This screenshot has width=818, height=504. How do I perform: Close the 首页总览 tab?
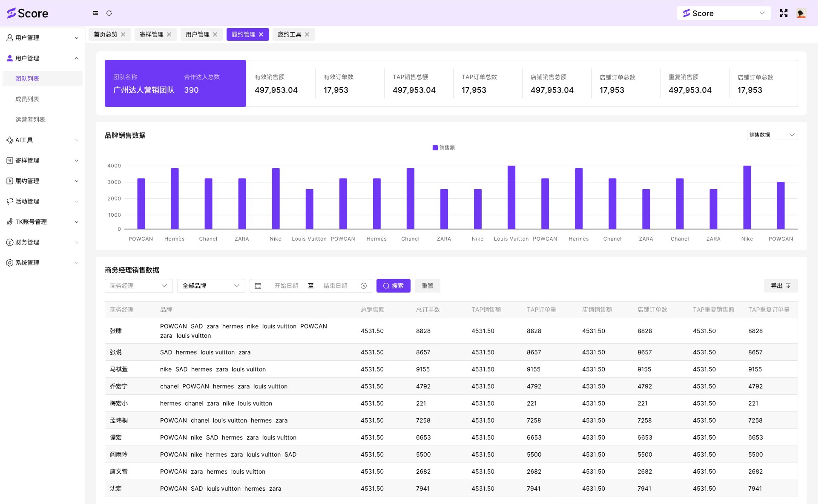[123, 35]
